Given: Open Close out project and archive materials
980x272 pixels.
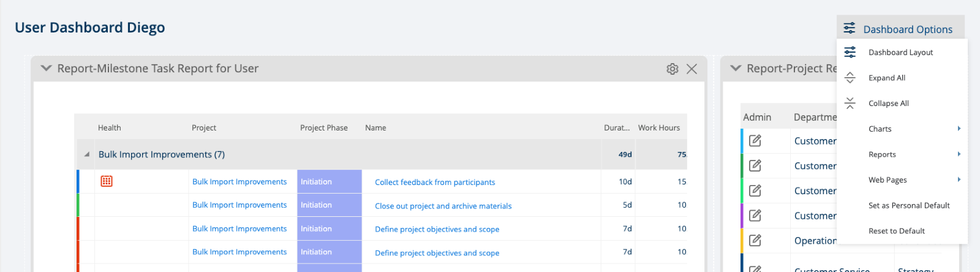Looking at the screenshot, I should coord(443,206).
